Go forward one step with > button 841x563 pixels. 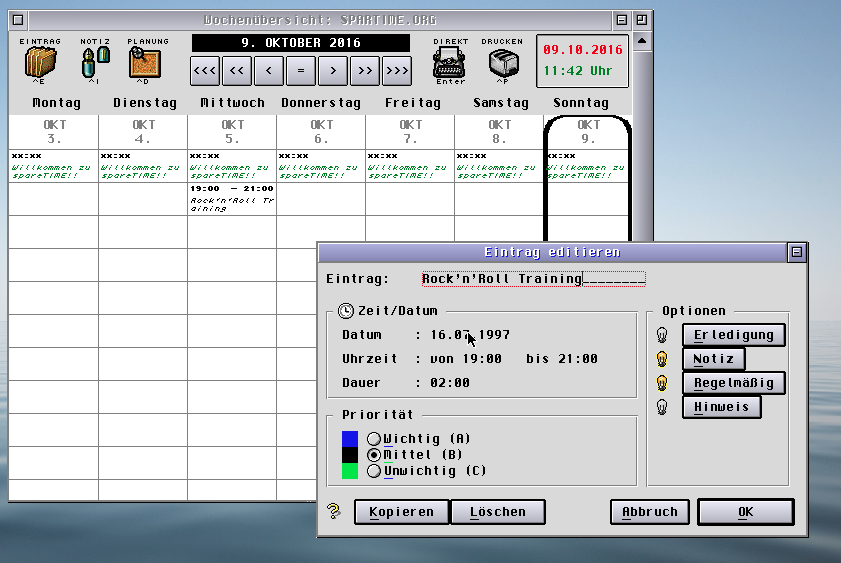tap(333, 71)
